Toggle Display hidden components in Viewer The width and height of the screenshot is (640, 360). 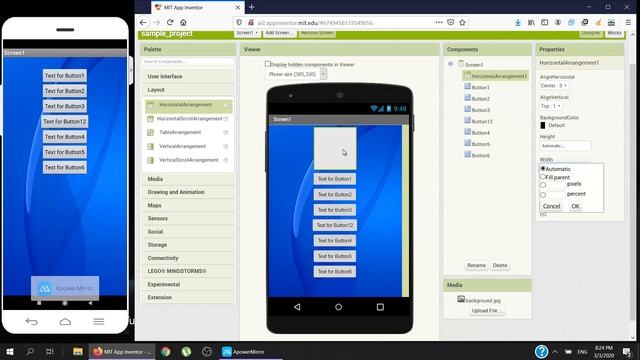click(x=268, y=64)
